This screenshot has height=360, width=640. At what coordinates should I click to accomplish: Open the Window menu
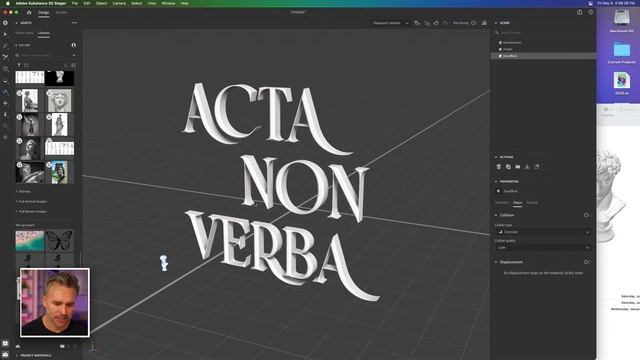click(168, 3)
